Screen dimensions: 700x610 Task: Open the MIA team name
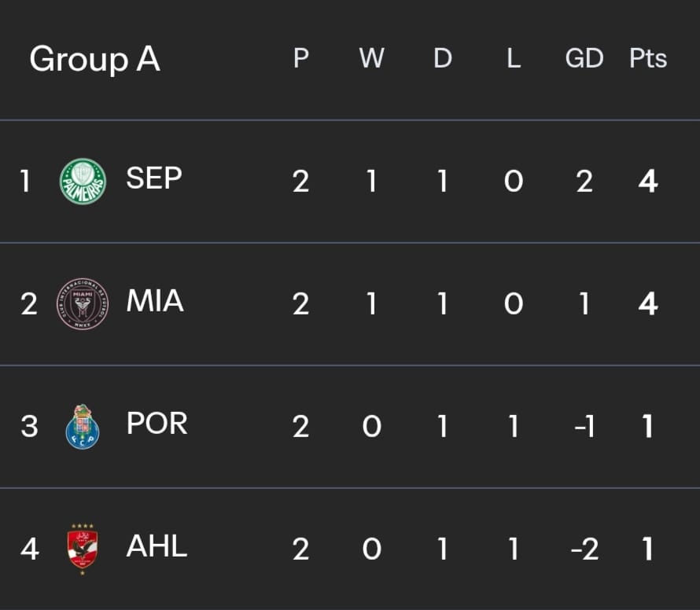[x=155, y=300]
